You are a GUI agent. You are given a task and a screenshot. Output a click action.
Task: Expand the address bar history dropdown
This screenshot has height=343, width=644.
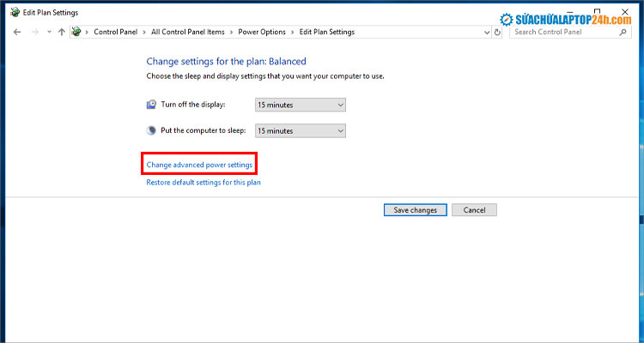coord(486,32)
